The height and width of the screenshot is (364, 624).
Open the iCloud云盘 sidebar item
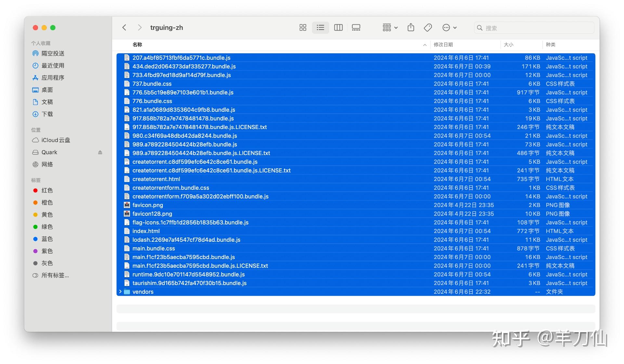(55, 140)
